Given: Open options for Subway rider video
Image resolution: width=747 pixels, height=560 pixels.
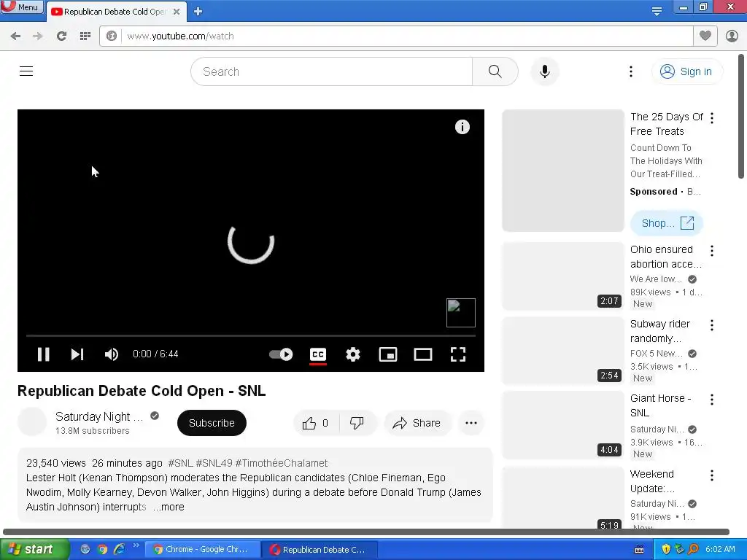Looking at the screenshot, I should tap(712, 325).
